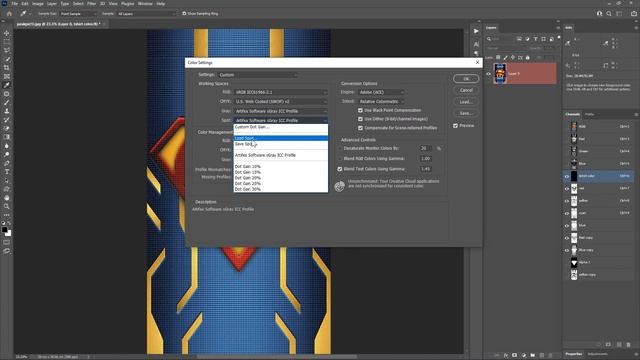The height and width of the screenshot is (360, 640).
Task: Toggle Compensate for Scene-referred Profiles checkbox
Action: click(x=360, y=128)
